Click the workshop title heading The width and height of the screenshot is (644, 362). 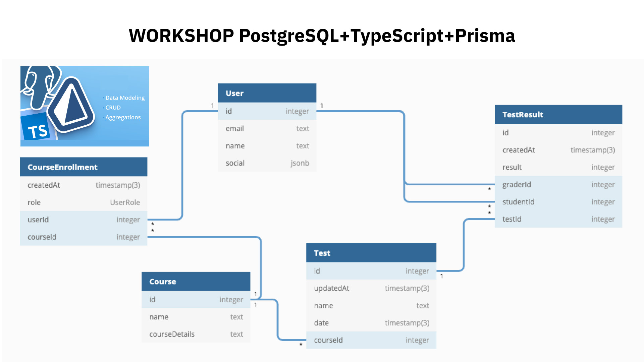click(322, 36)
